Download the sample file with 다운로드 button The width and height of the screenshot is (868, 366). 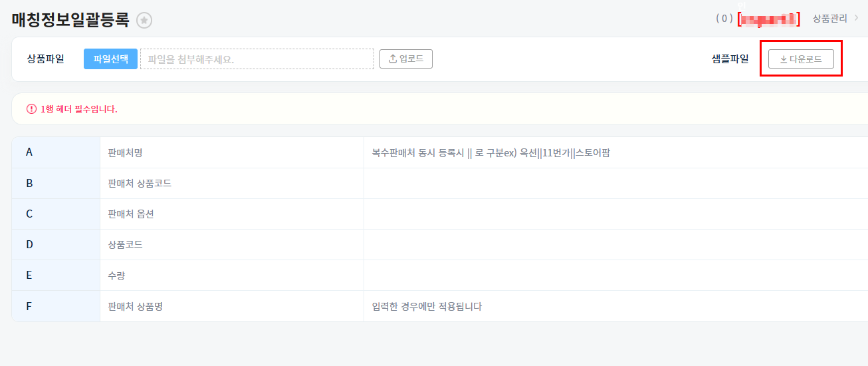800,59
